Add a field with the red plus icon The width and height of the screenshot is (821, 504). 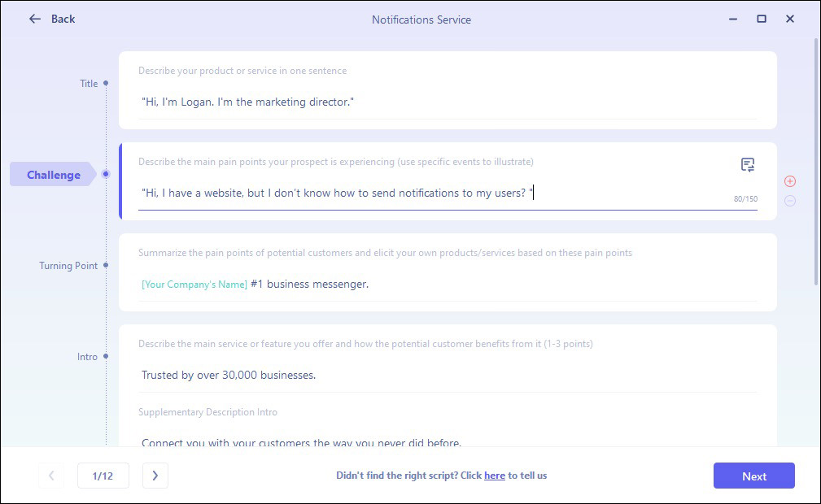(790, 181)
